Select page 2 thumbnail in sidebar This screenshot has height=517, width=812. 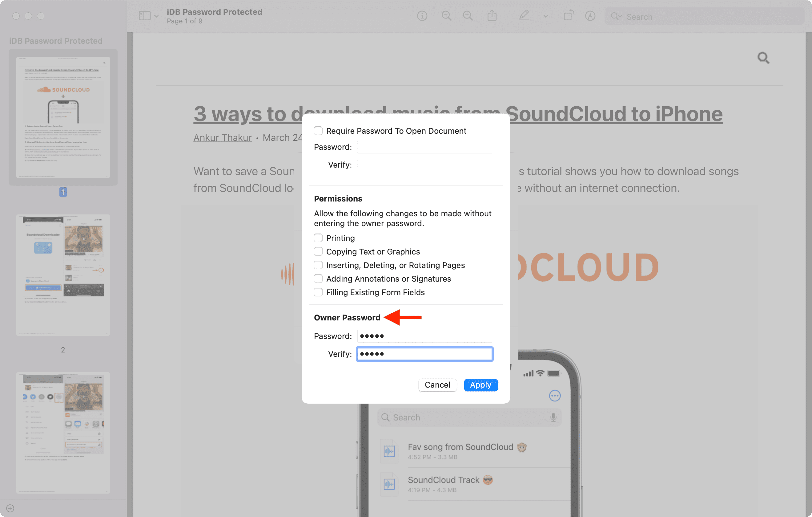[63, 275]
